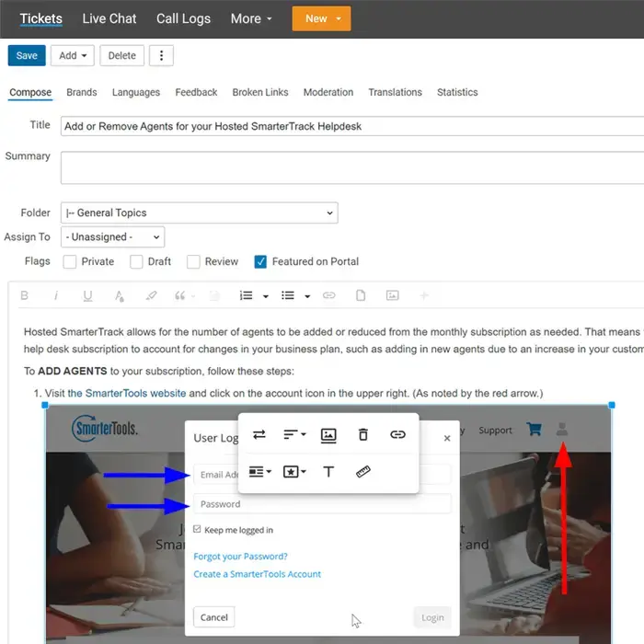This screenshot has height=644, width=644.
Task: Switch to Brands tab
Action: [x=82, y=92]
